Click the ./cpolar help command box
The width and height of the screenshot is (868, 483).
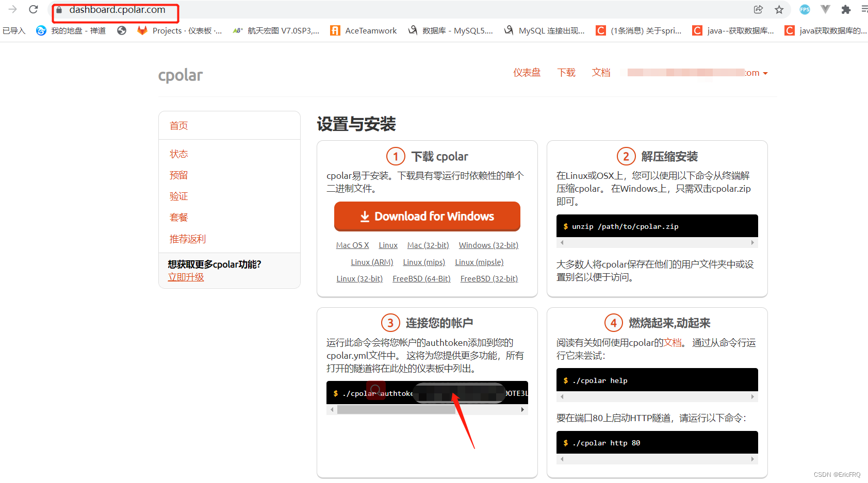[657, 380]
